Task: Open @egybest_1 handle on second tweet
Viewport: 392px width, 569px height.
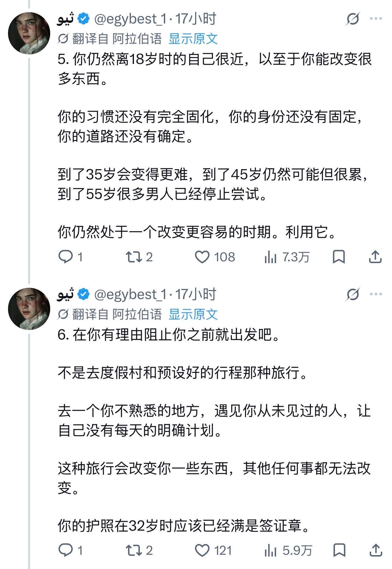Action: [x=130, y=294]
